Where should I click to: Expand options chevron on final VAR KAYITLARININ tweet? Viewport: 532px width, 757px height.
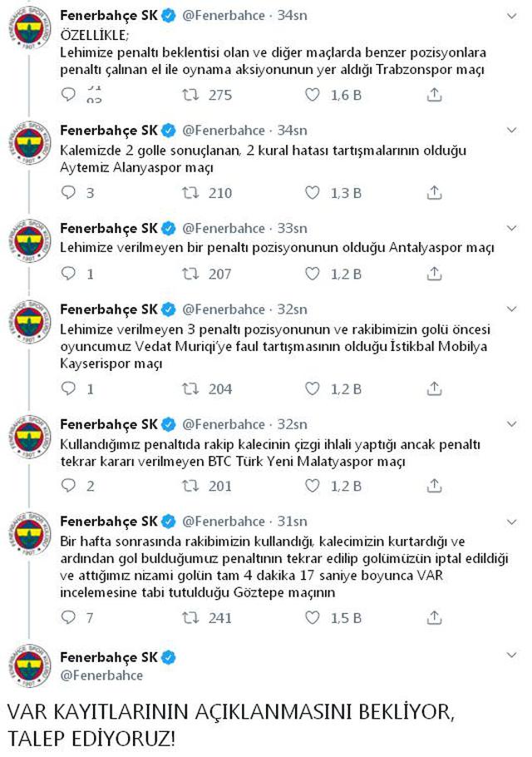[x=512, y=656]
